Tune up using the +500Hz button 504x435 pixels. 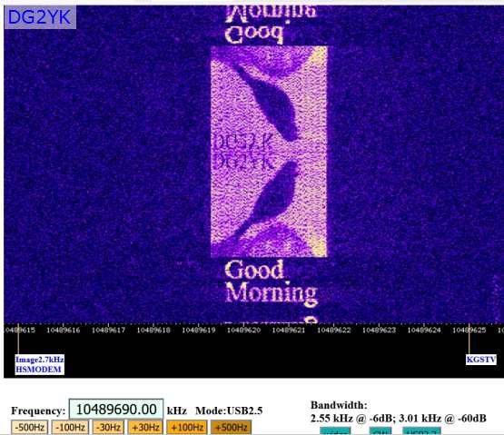click(231, 428)
